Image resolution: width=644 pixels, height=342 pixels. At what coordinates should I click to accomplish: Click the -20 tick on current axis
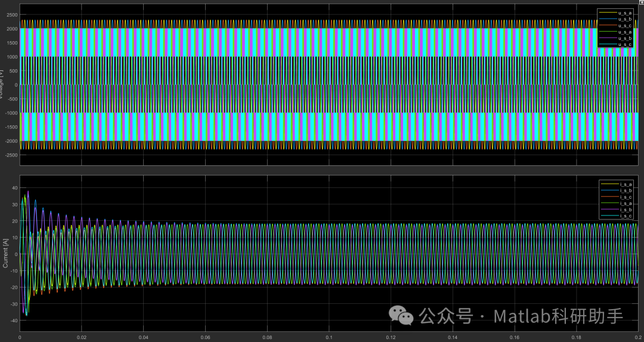(x=14, y=287)
